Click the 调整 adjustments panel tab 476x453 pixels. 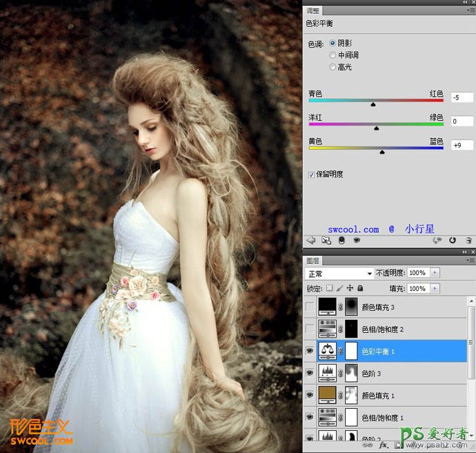pos(313,11)
